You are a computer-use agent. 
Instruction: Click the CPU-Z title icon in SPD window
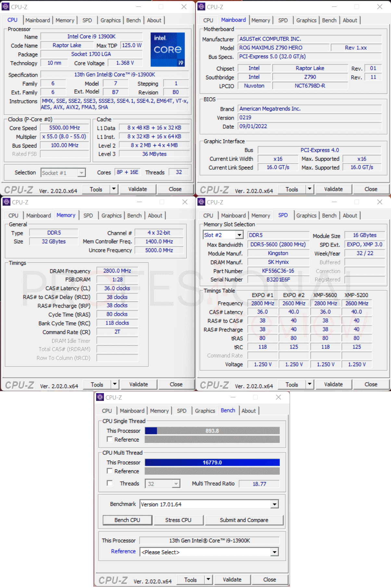point(201,202)
